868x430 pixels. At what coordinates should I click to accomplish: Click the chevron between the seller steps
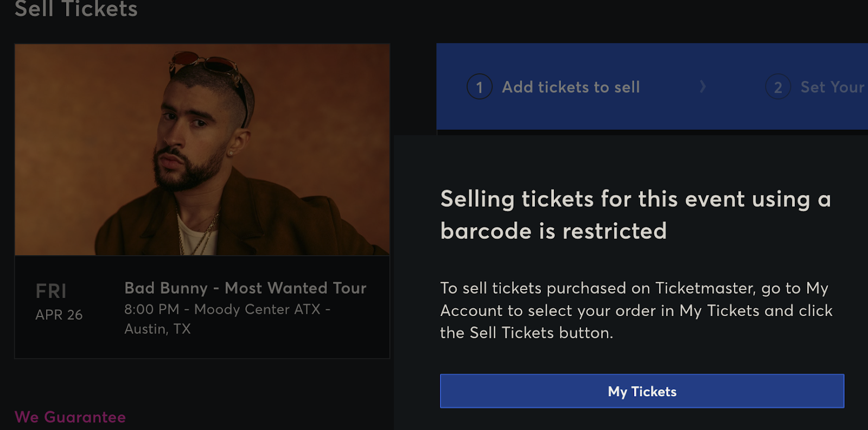point(703,87)
